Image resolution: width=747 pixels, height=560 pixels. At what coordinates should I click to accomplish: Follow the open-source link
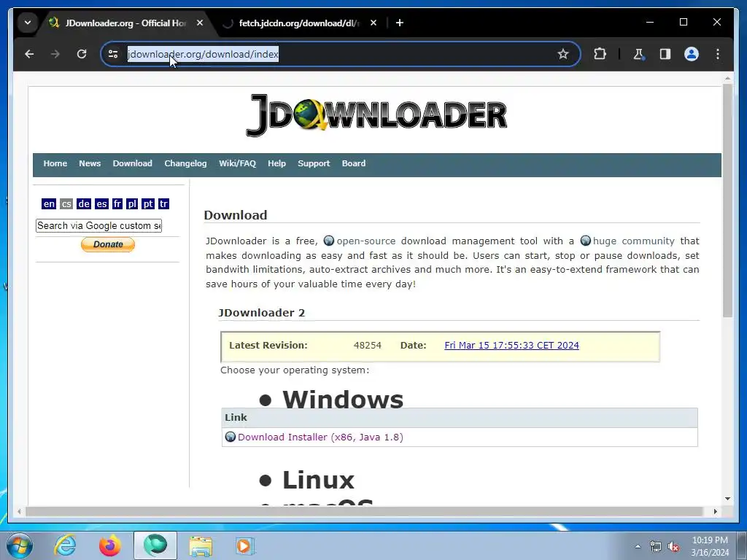click(x=366, y=241)
